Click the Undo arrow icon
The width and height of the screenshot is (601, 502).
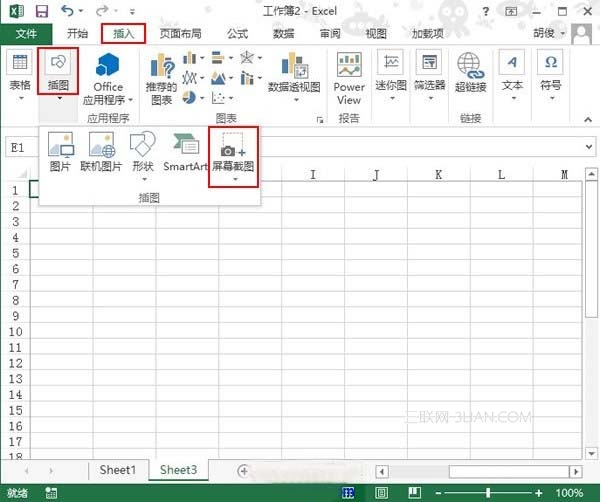(67, 11)
